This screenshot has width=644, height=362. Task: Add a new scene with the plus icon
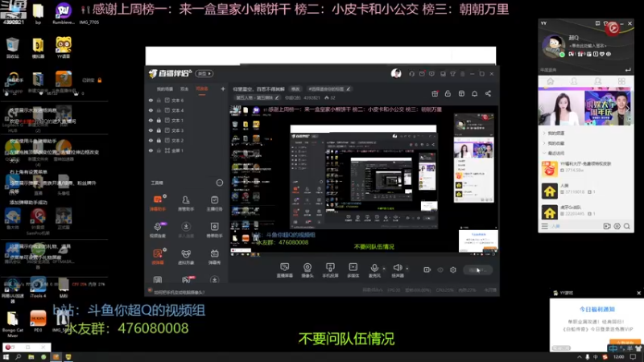pos(223,88)
